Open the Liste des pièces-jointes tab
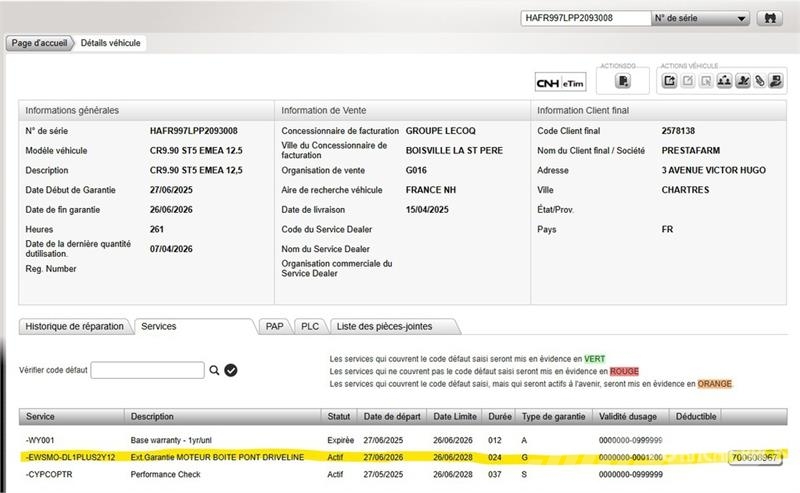Viewport: 800px width, 493px height. (x=394, y=326)
